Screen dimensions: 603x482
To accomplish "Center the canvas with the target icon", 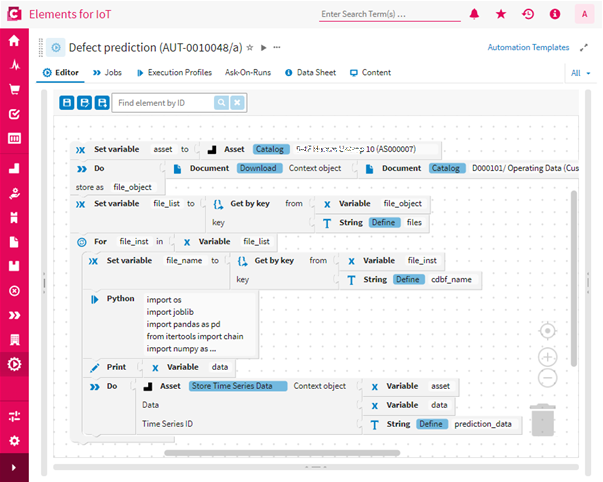I will click(x=548, y=331).
